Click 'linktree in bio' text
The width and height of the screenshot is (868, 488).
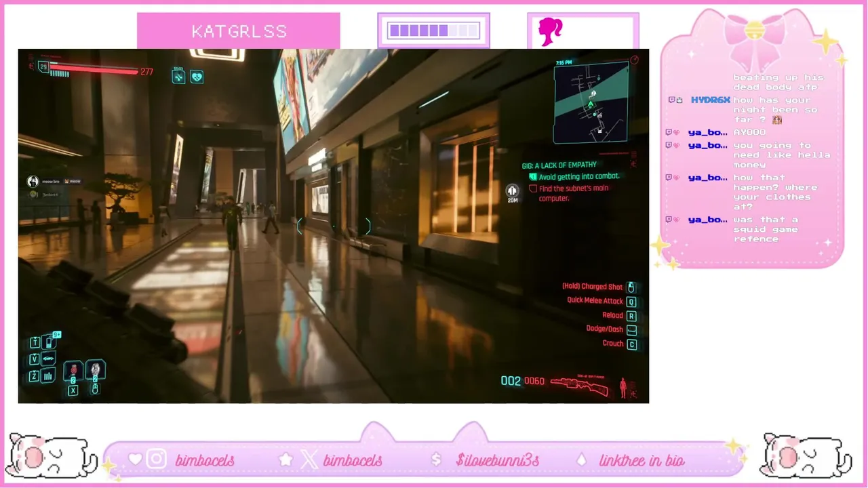(642, 460)
